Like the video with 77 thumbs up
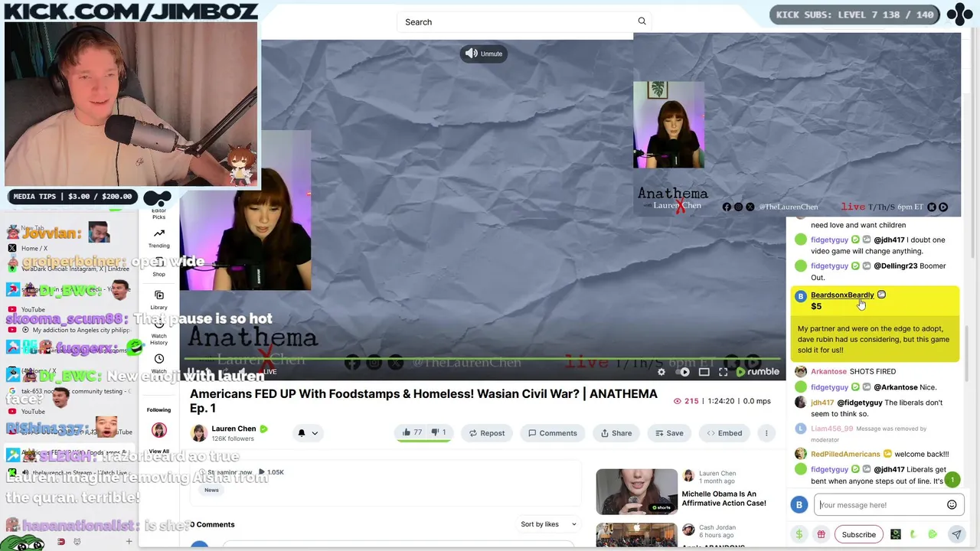This screenshot has width=980, height=551. 412,432
